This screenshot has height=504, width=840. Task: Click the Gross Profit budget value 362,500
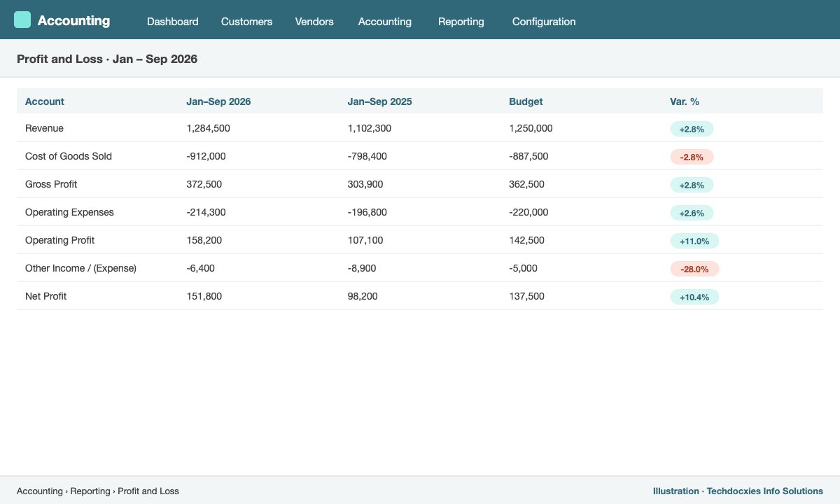pyautogui.click(x=526, y=184)
